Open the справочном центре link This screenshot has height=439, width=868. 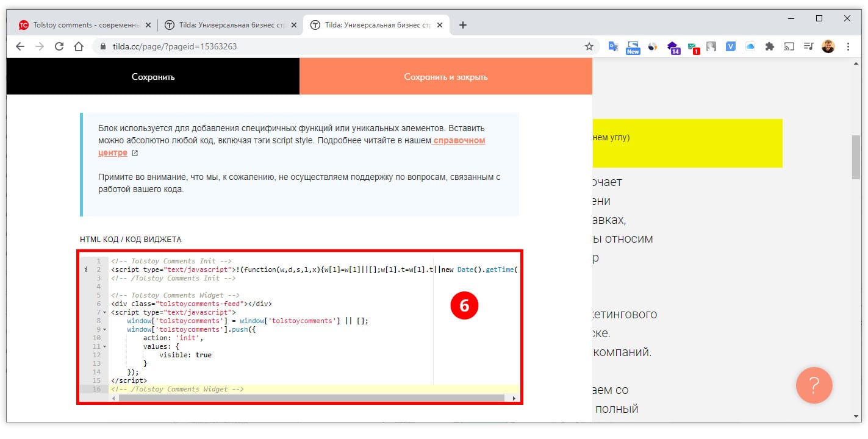point(292,147)
